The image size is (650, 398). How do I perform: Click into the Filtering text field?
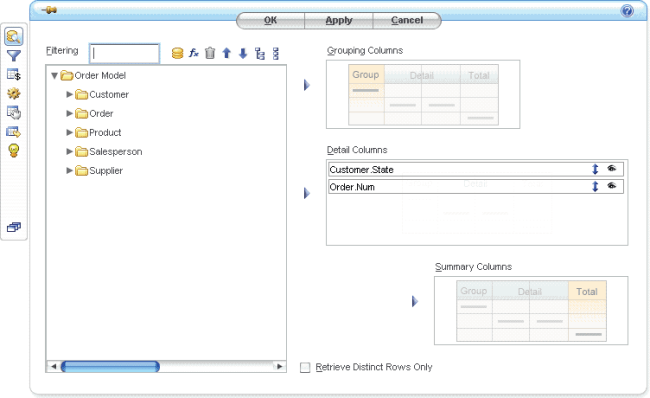click(x=124, y=53)
